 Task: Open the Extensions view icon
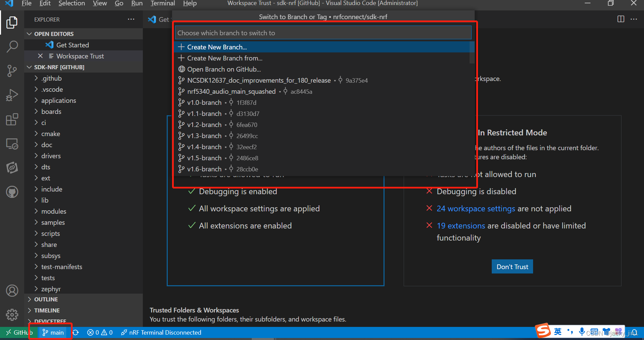pos(12,119)
